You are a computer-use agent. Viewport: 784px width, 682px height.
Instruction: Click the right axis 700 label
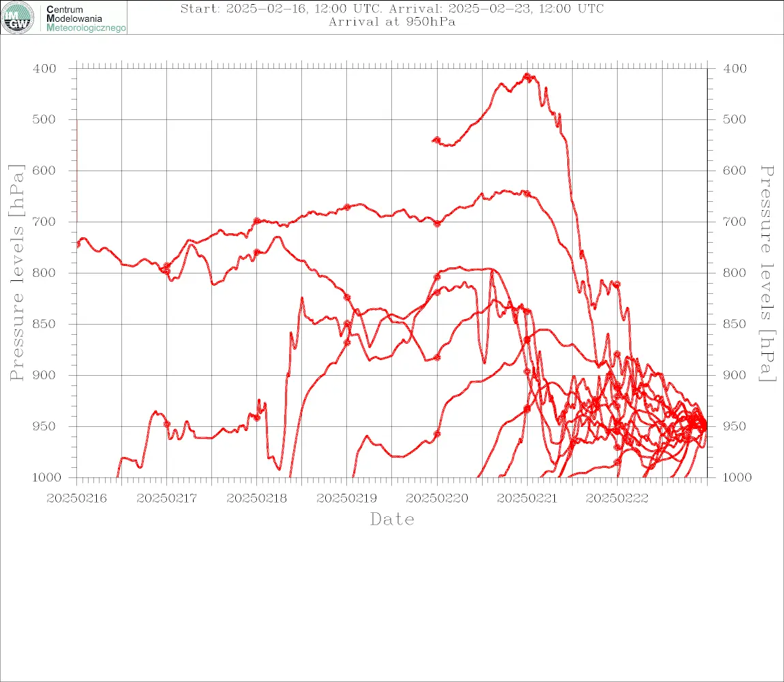734,222
